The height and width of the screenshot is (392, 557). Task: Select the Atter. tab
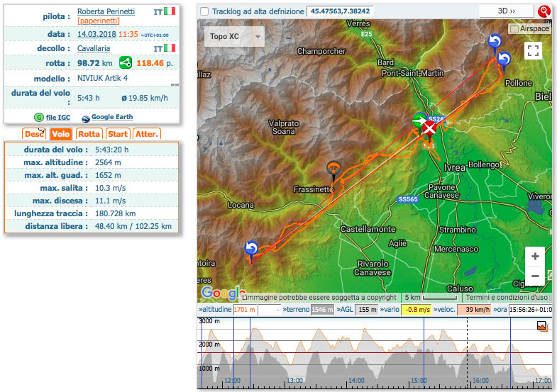click(146, 133)
